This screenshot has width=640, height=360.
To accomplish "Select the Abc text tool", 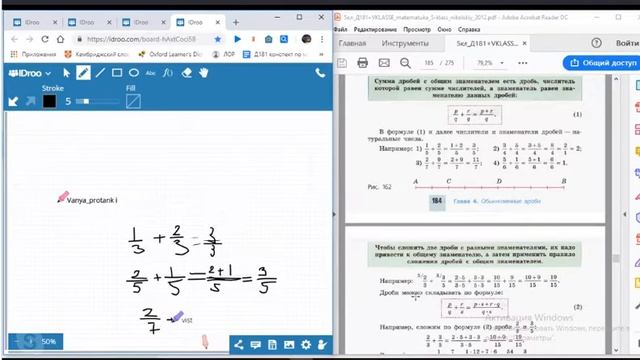I will pyautogui.click(x=151, y=73).
